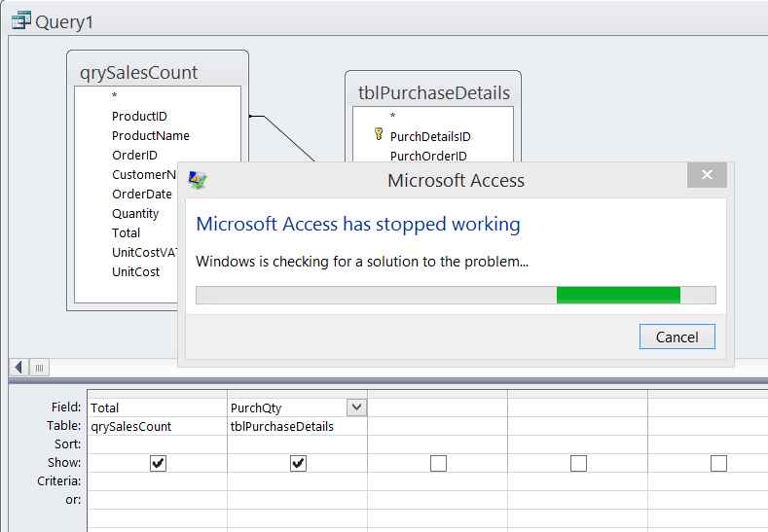The image size is (768, 532).
Task: Select ProductID in qrySalesCount
Action: tap(139, 116)
